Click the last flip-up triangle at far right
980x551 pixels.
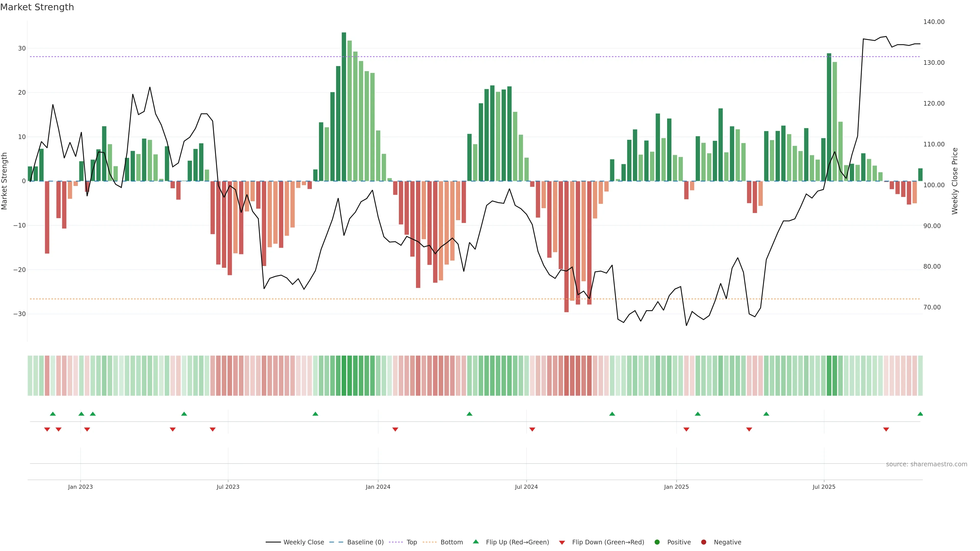[920, 414]
